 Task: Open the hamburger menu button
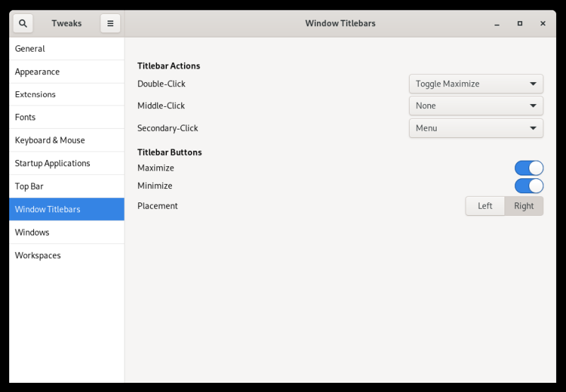point(110,23)
